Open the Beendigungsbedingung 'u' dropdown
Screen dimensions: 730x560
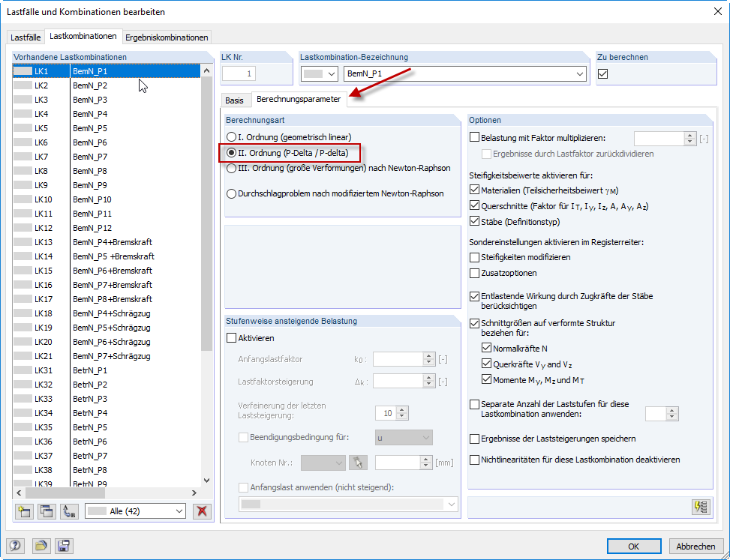pos(426,438)
